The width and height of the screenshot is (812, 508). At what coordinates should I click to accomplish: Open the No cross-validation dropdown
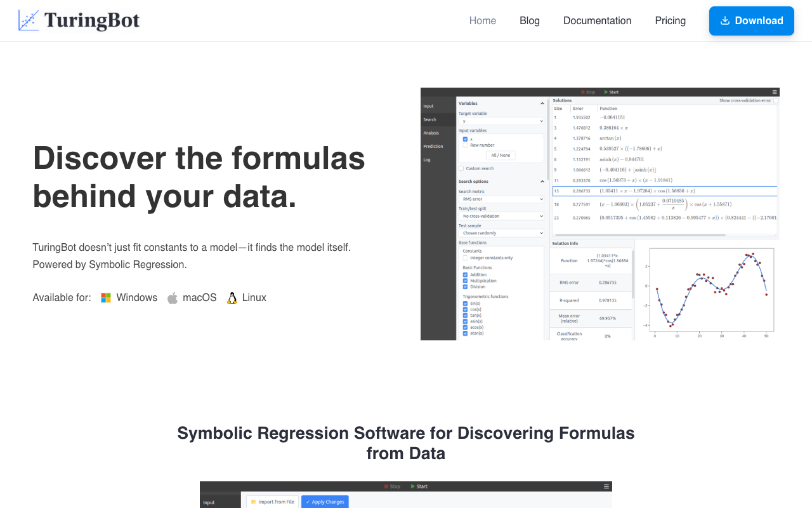(x=501, y=216)
